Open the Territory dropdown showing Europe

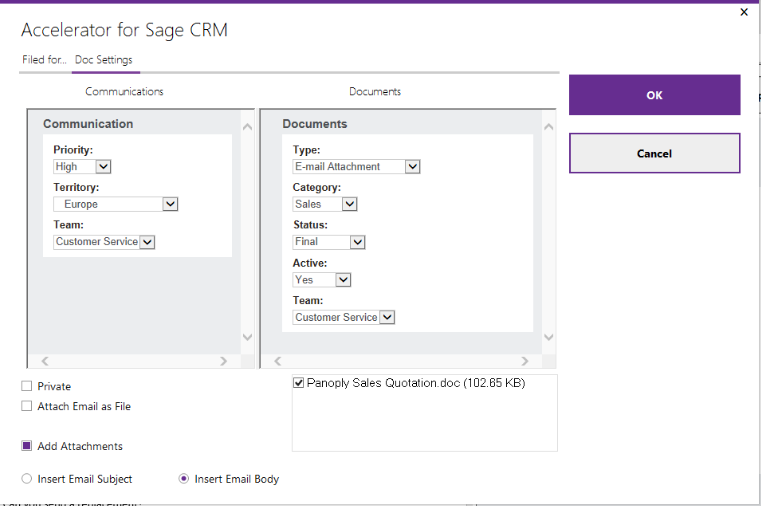tap(116, 204)
